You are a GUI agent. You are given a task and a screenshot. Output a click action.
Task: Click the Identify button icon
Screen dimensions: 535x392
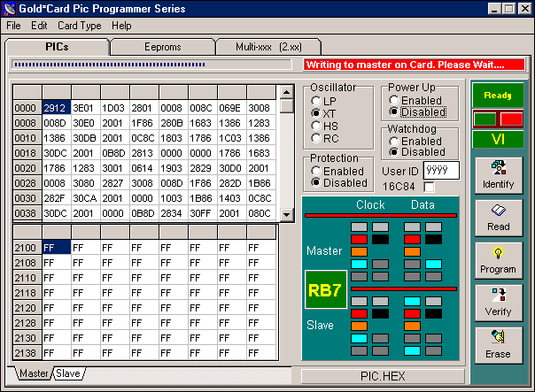coord(499,168)
